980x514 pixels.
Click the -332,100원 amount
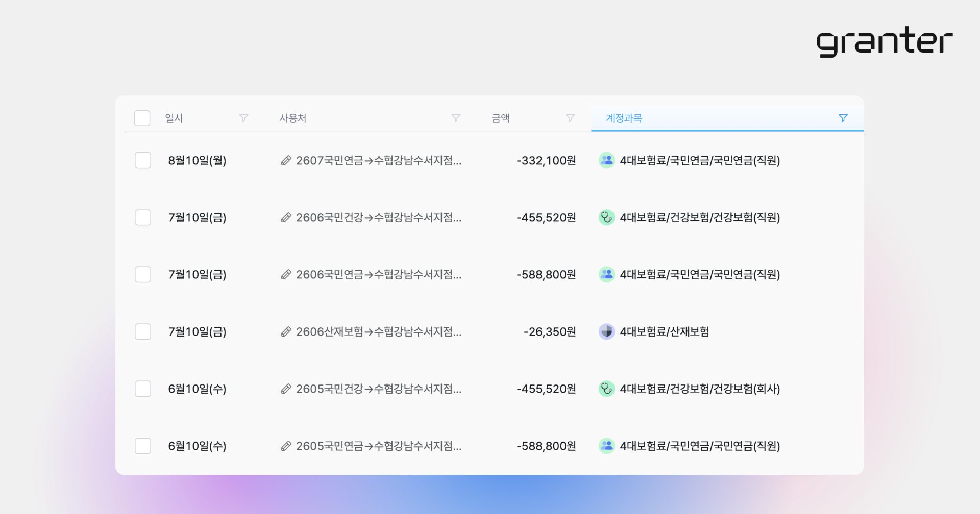click(546, 161)
